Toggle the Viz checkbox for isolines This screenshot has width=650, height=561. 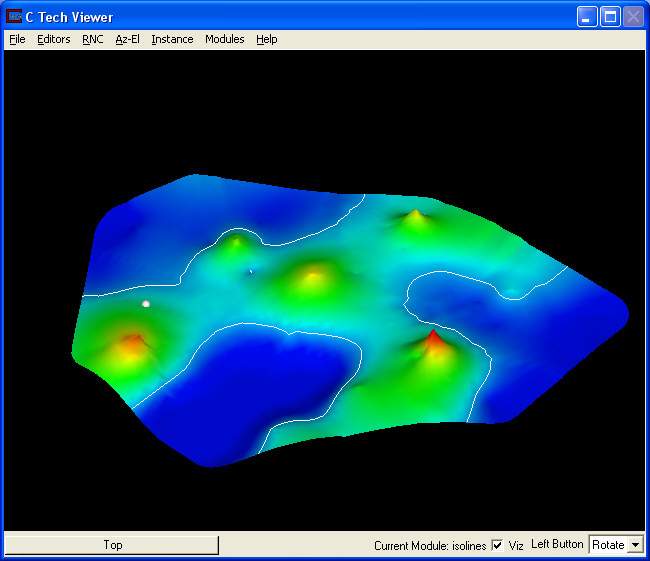[497, 545]
